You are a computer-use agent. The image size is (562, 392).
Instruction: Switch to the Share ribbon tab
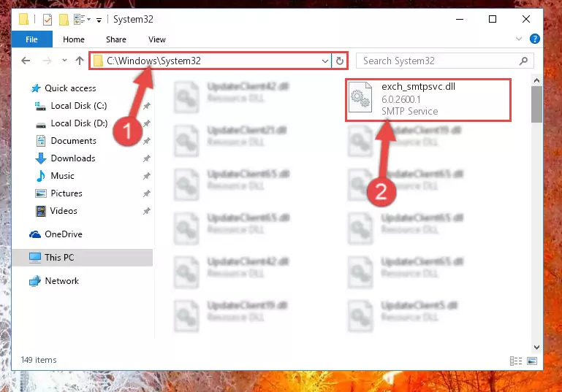[116, 39]
